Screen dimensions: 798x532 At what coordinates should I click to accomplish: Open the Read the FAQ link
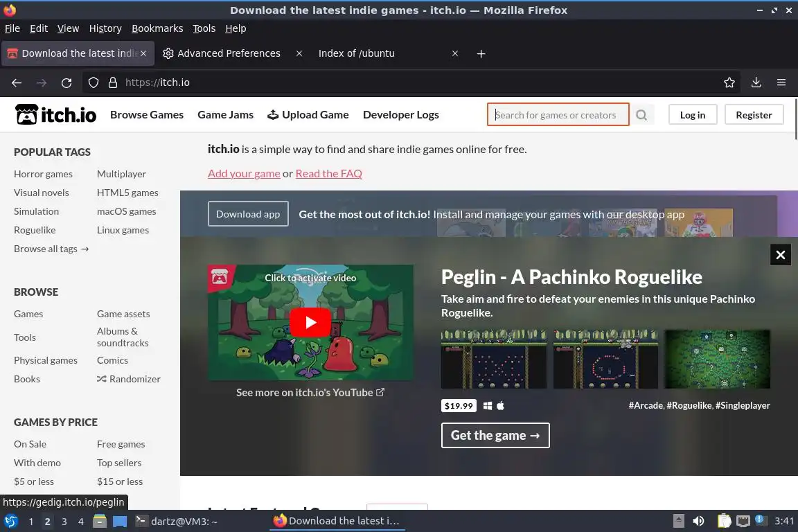329,174
